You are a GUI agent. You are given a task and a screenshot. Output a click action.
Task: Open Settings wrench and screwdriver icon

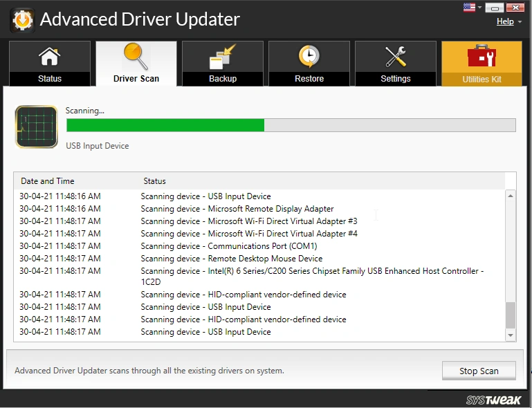click(x=396, y=56)
